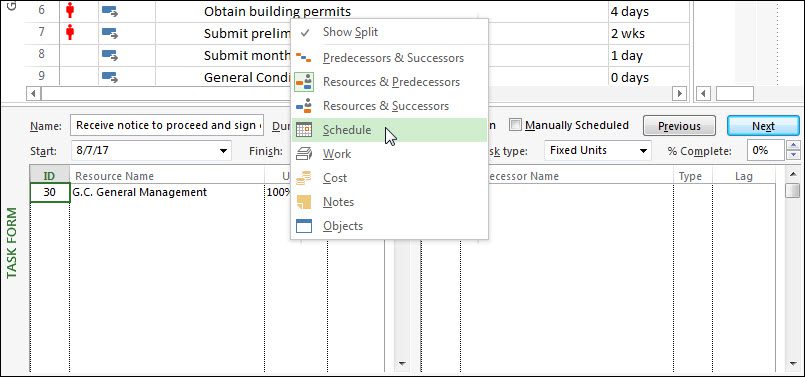The height and width of the screenshot is (377, 805).
Task: Click the red person indicator in row 7
Action: pyautogui.click(x=70, y=33)
